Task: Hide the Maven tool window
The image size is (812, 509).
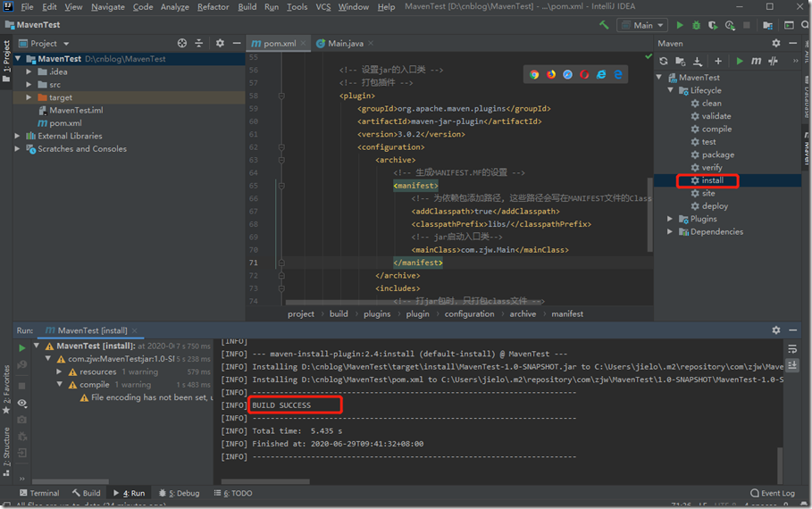Action: pos(793,43)
